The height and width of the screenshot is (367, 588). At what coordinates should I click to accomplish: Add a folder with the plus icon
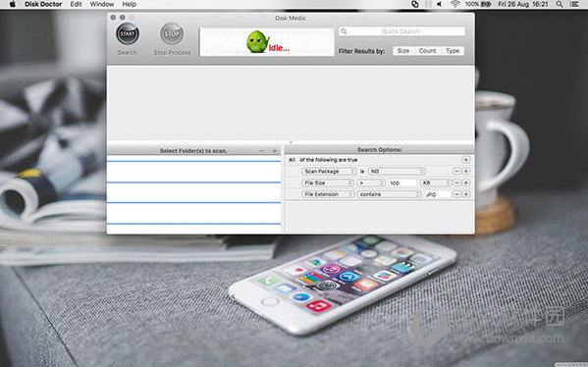[275, 151]
